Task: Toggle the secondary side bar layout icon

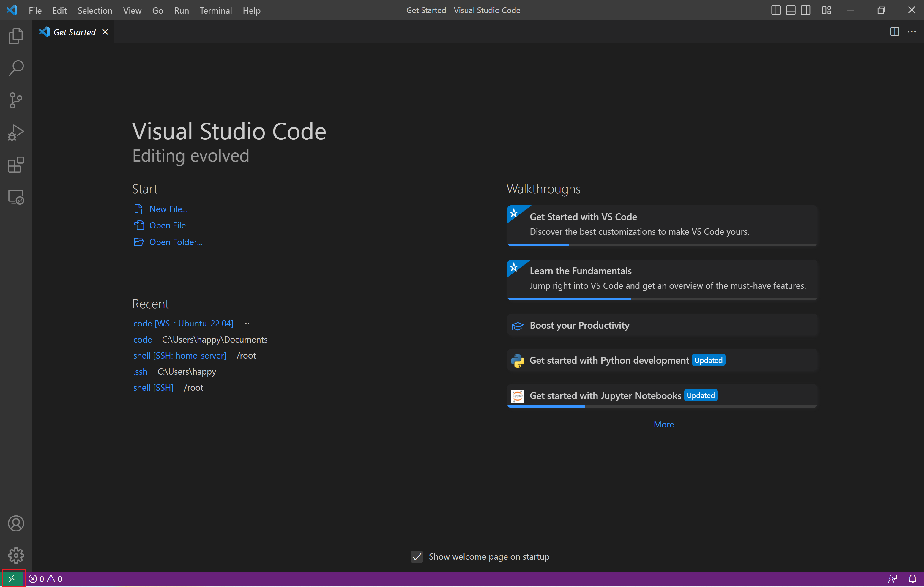Action: (x=806, y=10)
